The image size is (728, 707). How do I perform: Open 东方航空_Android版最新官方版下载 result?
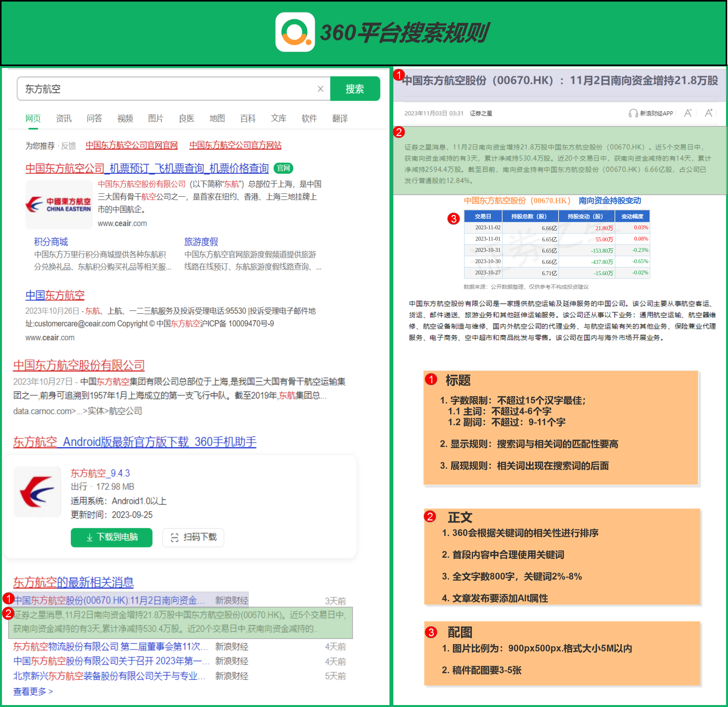135,442
